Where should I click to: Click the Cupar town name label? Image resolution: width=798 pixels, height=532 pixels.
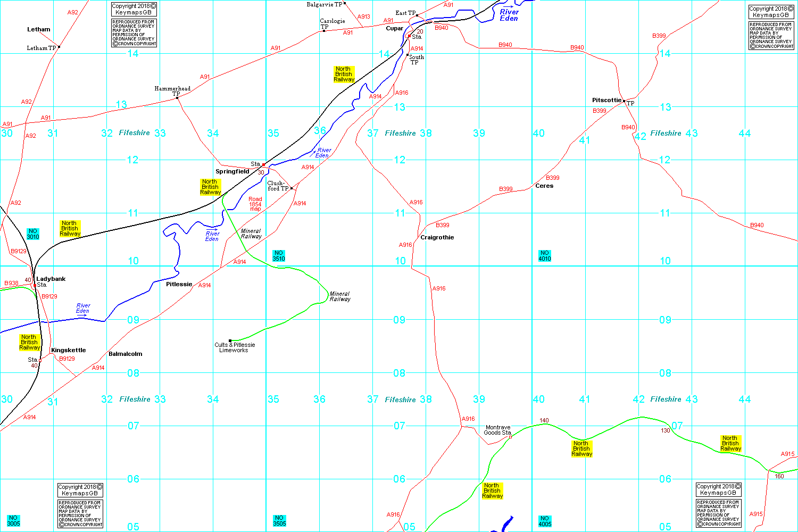tap(394, 29)
